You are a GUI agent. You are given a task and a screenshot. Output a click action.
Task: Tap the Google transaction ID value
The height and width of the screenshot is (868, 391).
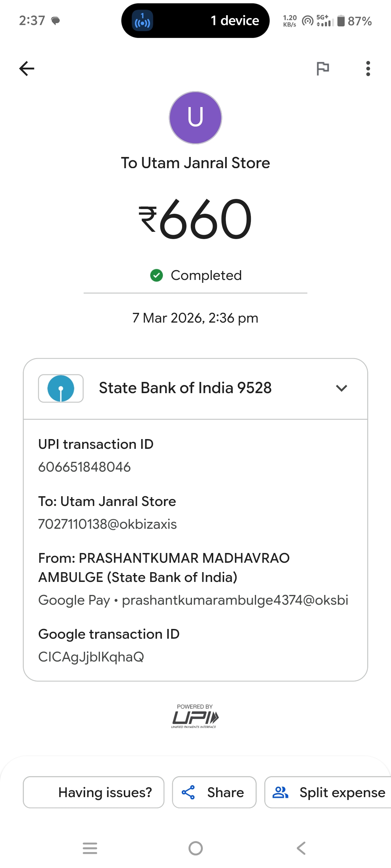point(91,657)
